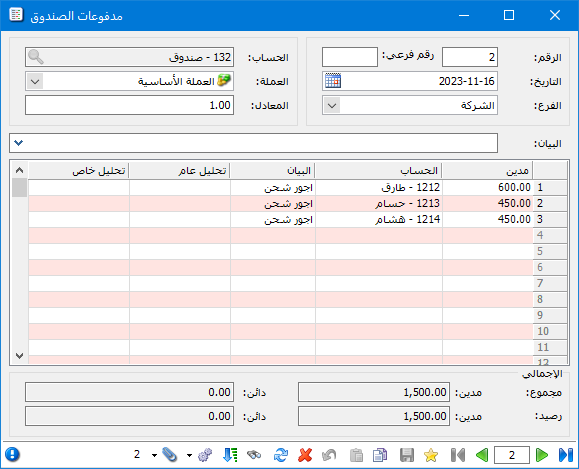Open the currency dropdown العملة الأساسية
Image resolution: width=579 pixels, height=469 pixels.
coord(35,81)
